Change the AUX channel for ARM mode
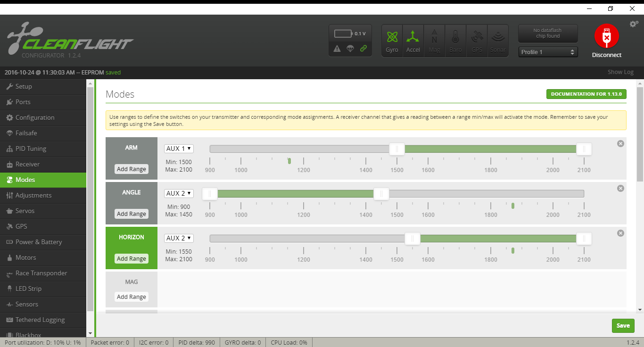Viewport: 644px width, 347px height. (179, 148)
